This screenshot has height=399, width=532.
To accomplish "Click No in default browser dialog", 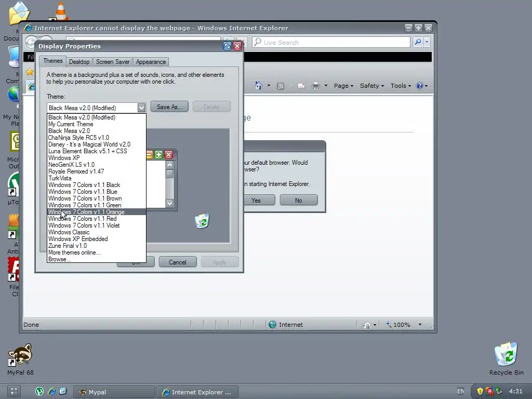I will coord(299,200).
